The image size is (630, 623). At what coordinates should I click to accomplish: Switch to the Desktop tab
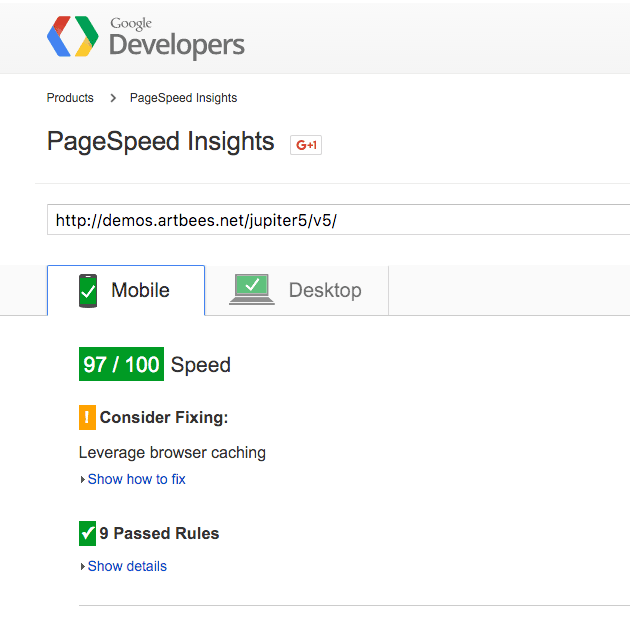click(x=297, y=290)
